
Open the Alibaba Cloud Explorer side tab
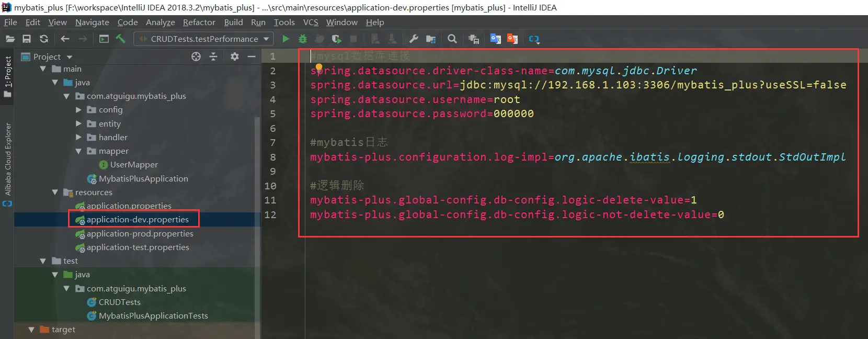[x=7, y=164]
